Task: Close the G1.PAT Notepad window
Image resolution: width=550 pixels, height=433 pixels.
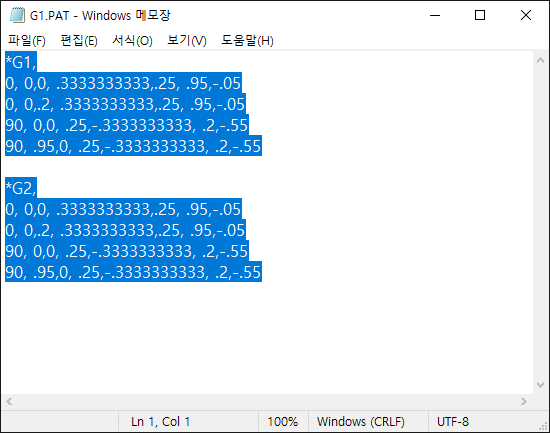Action: pos(526,15)
